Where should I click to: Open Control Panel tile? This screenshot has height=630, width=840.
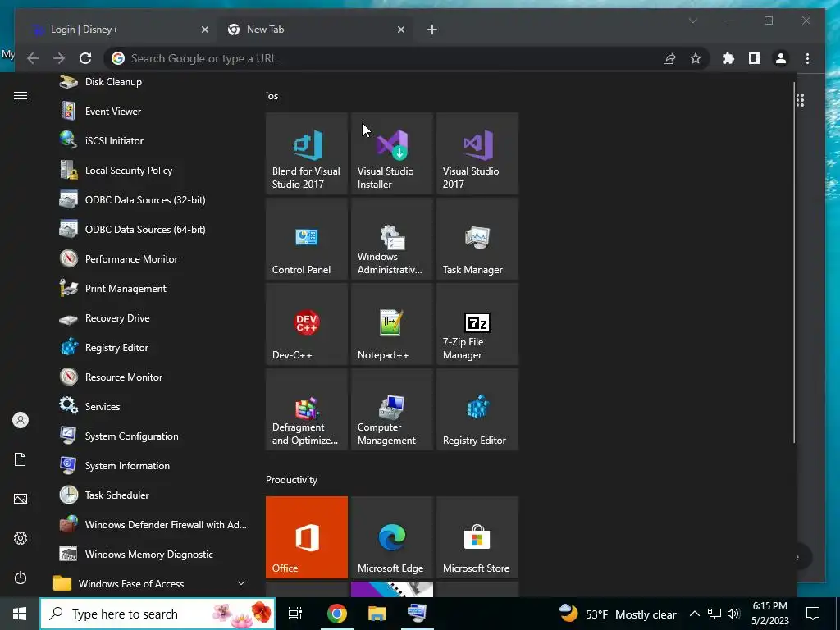click(x=307, y=239)
